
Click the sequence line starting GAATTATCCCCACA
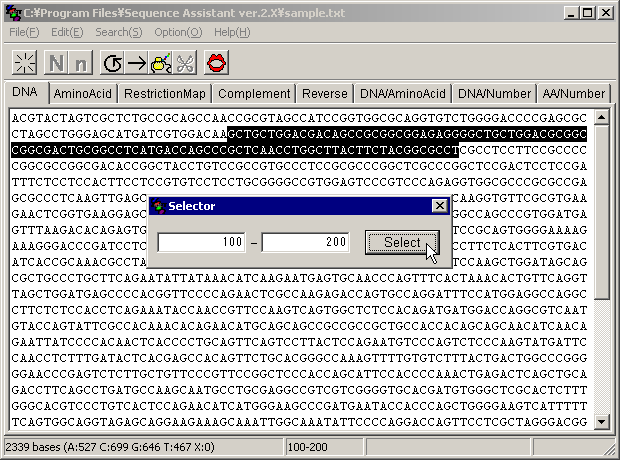click(x=299, y=342)
